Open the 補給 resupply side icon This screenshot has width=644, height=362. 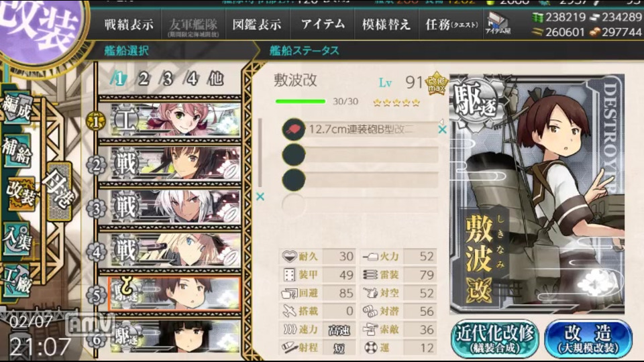(x=17, y=150)
